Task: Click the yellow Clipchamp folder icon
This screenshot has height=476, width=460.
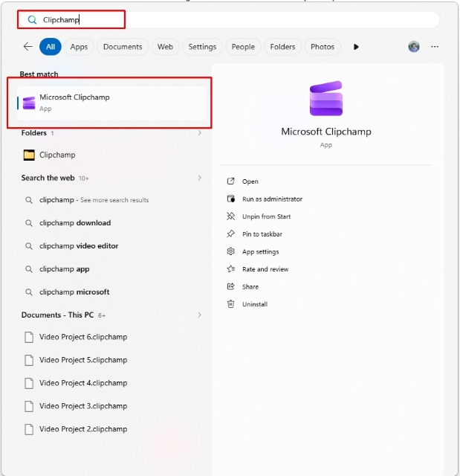Action: click(x=29, y=155)
